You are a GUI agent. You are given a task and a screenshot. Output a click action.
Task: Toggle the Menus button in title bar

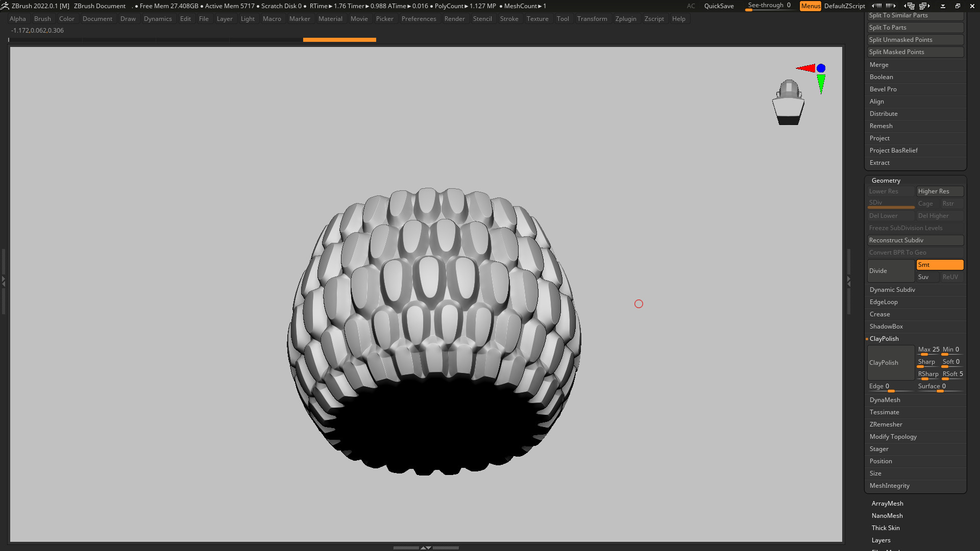(811, 6)
